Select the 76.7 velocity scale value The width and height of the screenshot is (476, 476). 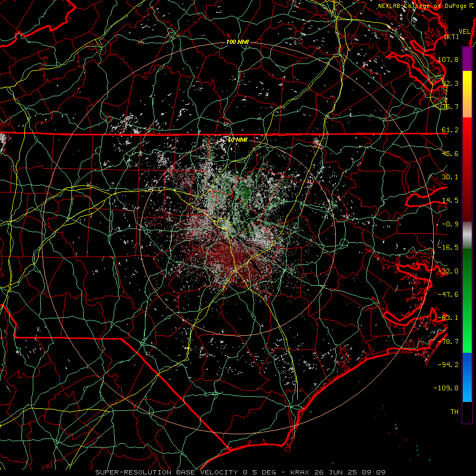point(450,106)
